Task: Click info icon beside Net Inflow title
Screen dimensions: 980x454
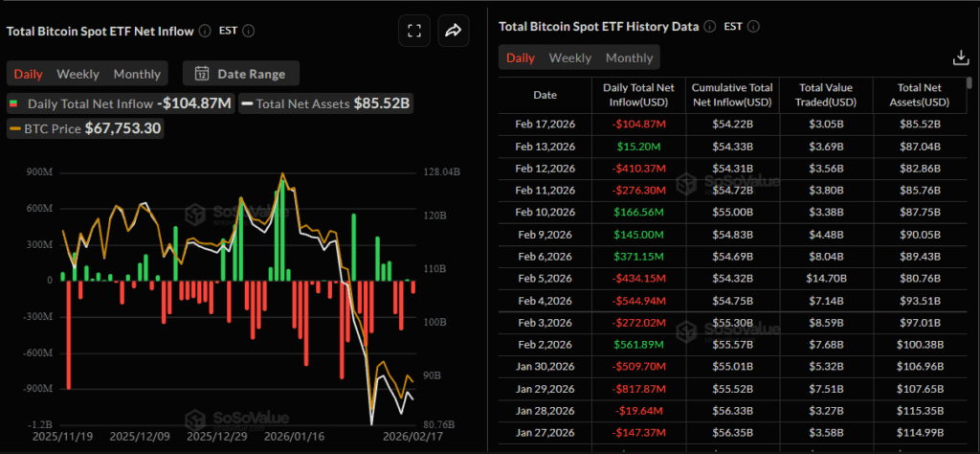Action: (205, 31)
